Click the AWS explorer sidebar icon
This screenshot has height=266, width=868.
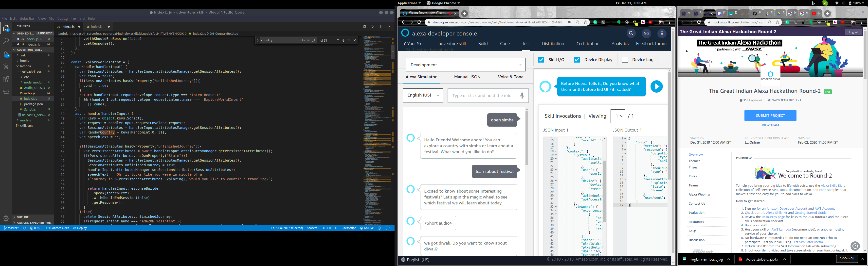[6, 92]
